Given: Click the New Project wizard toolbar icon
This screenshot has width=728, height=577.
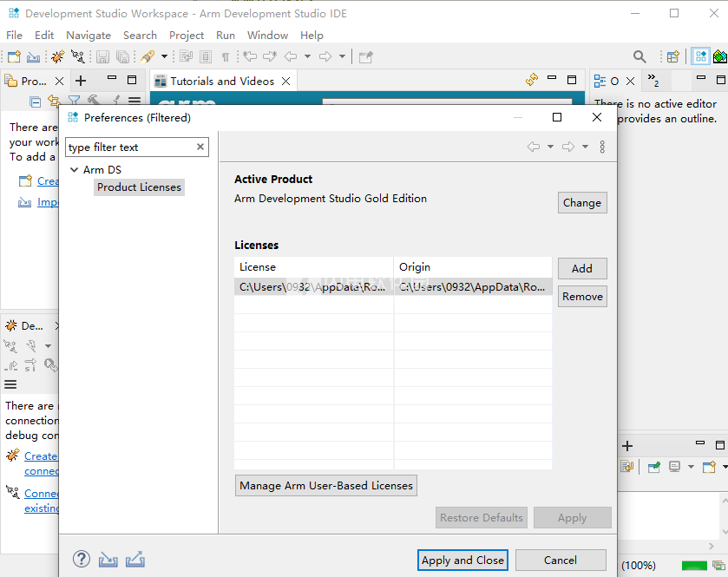Looking at the screenshot, I should [x=14, y=56].
